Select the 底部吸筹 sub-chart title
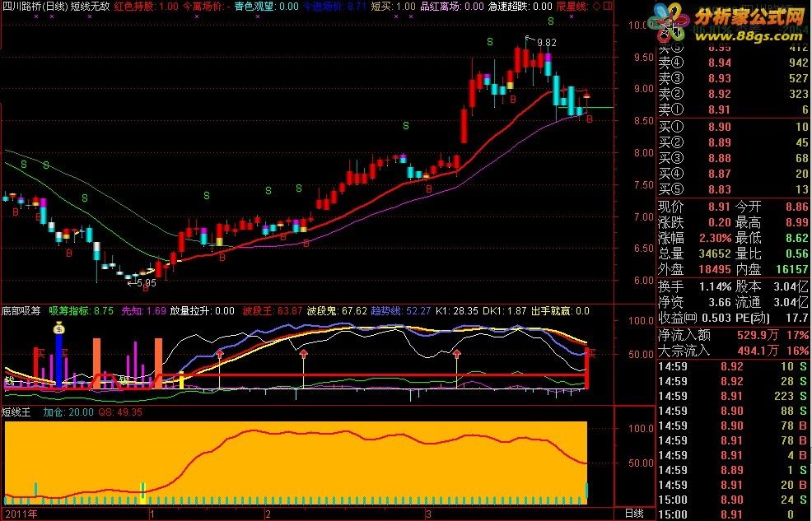This screenshot has height=521, width=812. (21, 311)
